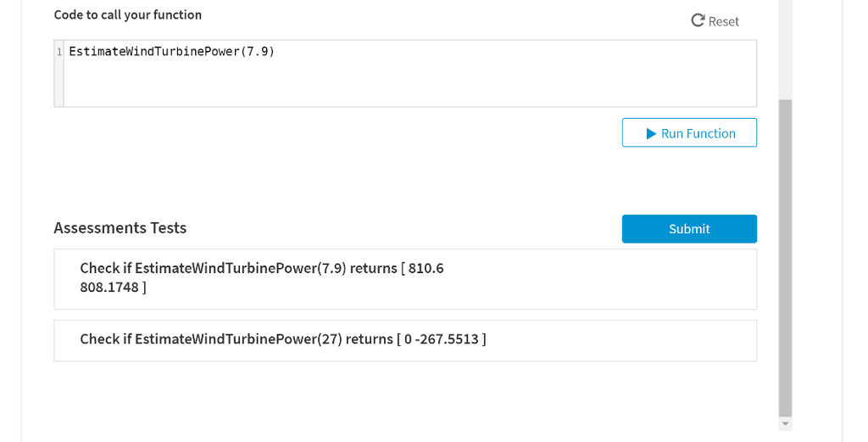Click the scrollbar track above the thumb
The width and height of the screenshot is (868, 442).
point(785,51)
